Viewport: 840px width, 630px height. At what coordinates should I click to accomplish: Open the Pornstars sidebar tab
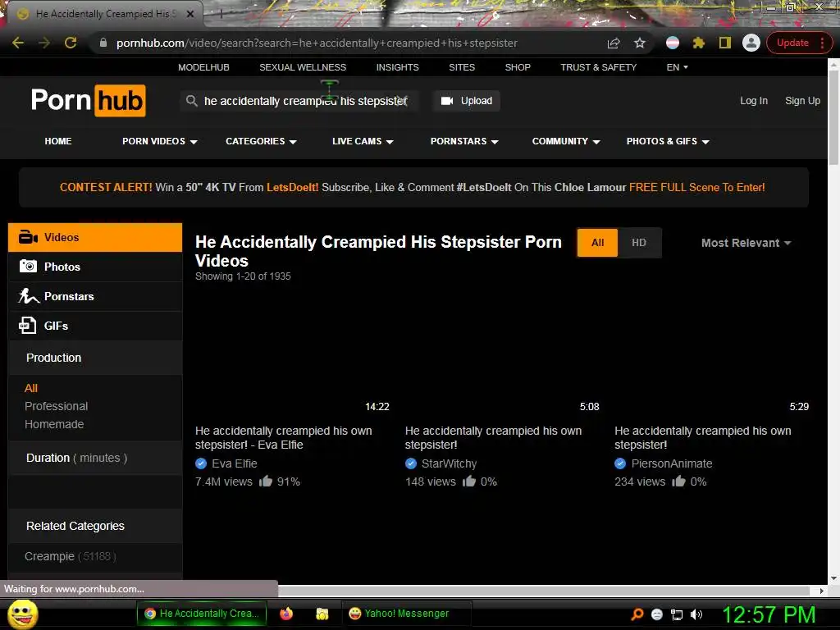[x=95, y=296]
